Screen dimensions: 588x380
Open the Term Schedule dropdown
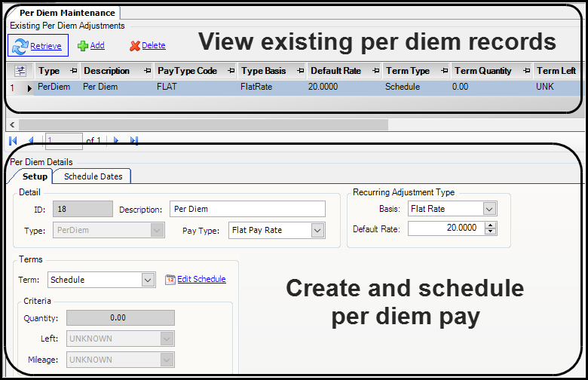click(x=148, y=280)
